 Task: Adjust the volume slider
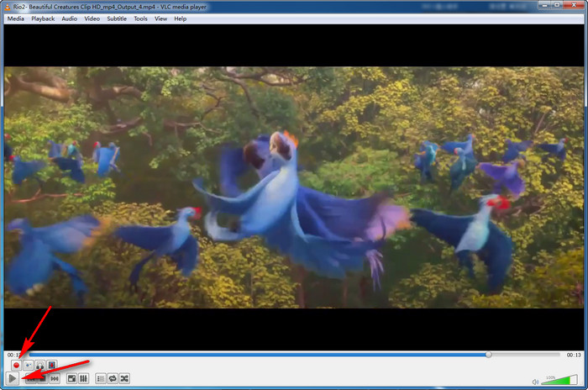pos(559,380)
